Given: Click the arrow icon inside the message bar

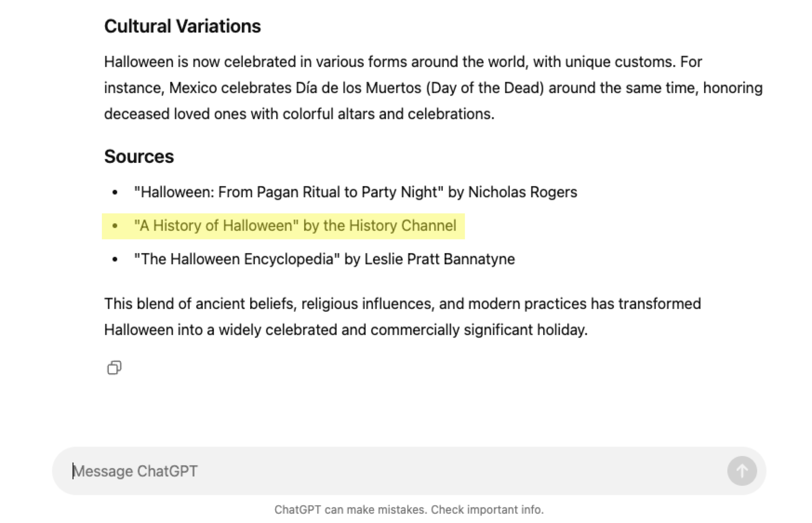Looking at the screenshot, I should click(741, 470).
